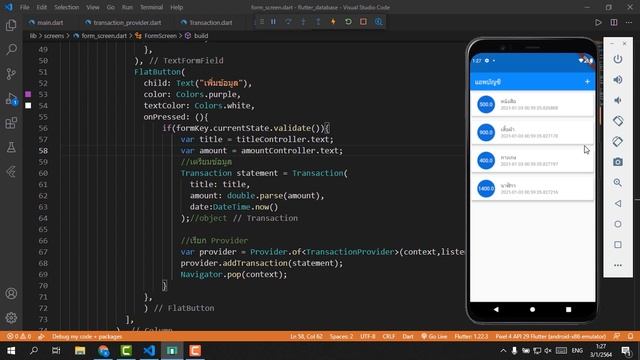Split the editor to the right

(614, 22)
